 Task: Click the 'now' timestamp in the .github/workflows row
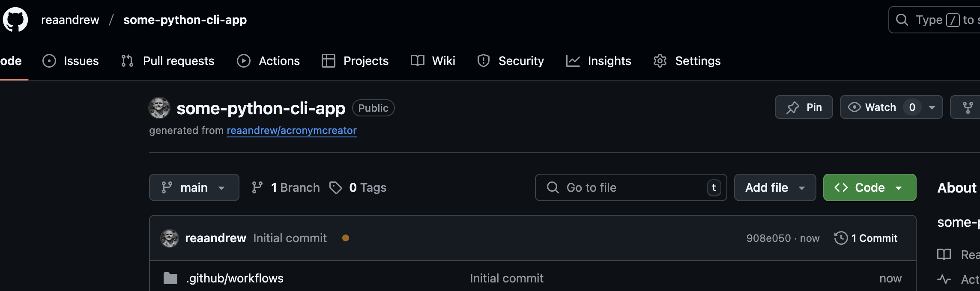click(x=890, y=279)
